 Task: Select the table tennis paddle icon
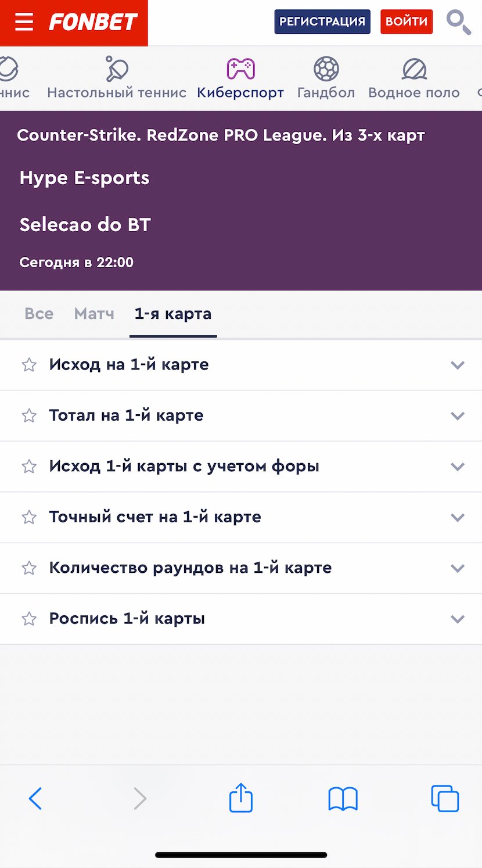(x=117, y=69)
